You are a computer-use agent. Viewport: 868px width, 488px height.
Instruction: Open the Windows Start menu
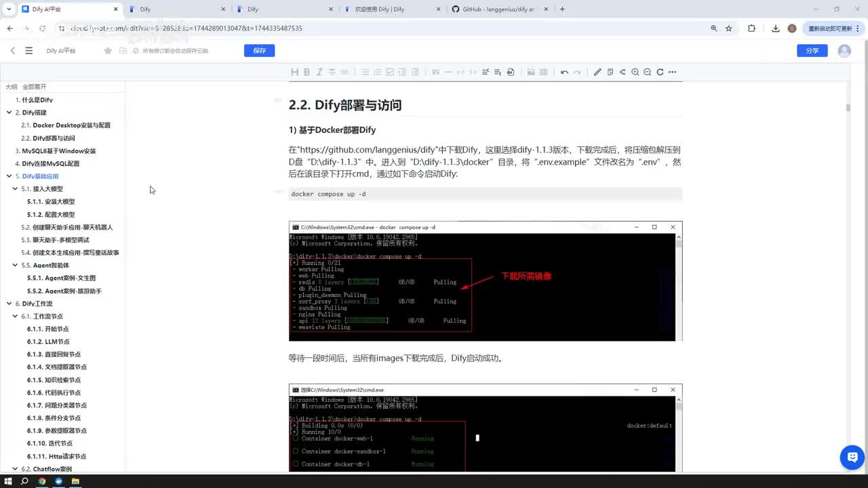click(8, 481)
